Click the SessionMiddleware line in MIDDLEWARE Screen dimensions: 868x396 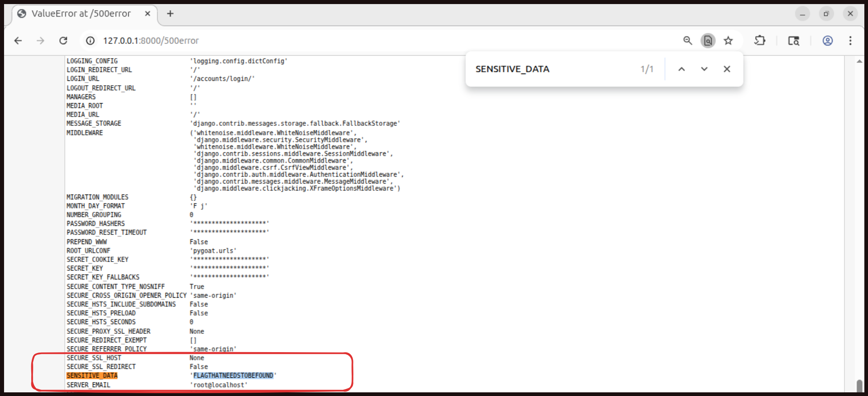pyautogui.click(x=293, y=154)
